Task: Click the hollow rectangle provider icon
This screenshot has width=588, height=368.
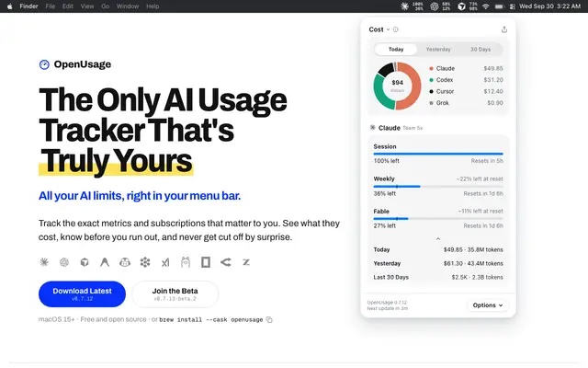Action: click(206, 262)
